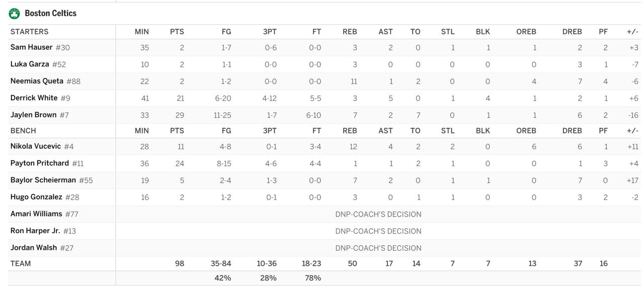Select Hugo Gonzalez in the bench list
Screen dimensions: 644x287
point(36,197)
